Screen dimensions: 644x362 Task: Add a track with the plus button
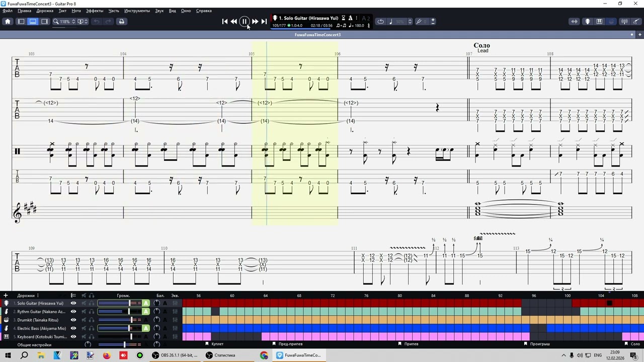pos(6,296)
